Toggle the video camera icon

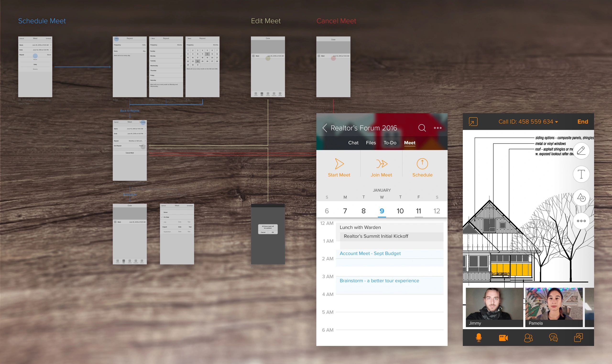503,338
